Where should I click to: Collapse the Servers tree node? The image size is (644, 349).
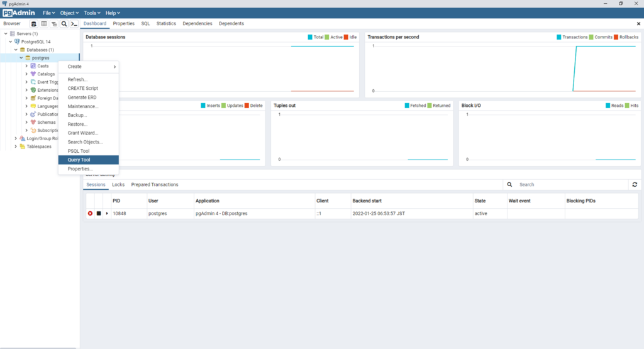6,33
